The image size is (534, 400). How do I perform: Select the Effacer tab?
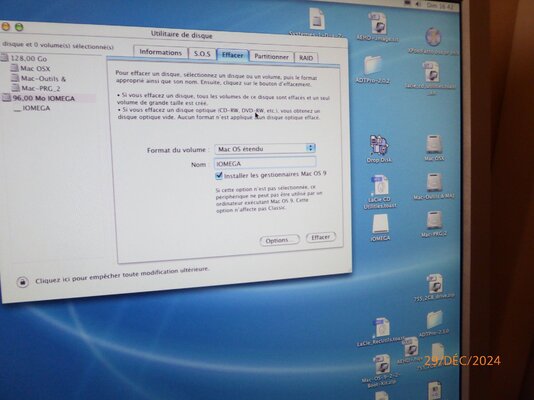tap(233, 55)
